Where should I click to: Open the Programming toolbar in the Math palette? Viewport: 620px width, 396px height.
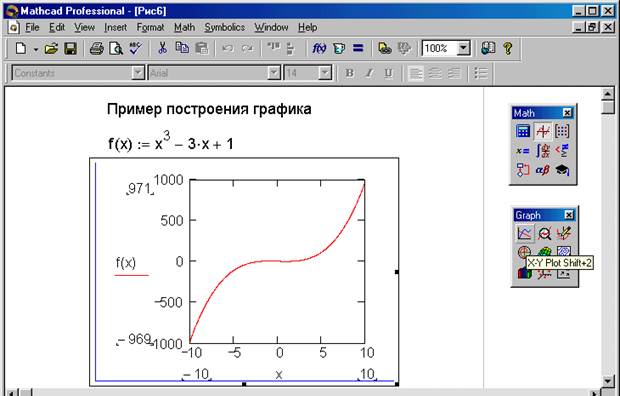(x=523, y=170)
